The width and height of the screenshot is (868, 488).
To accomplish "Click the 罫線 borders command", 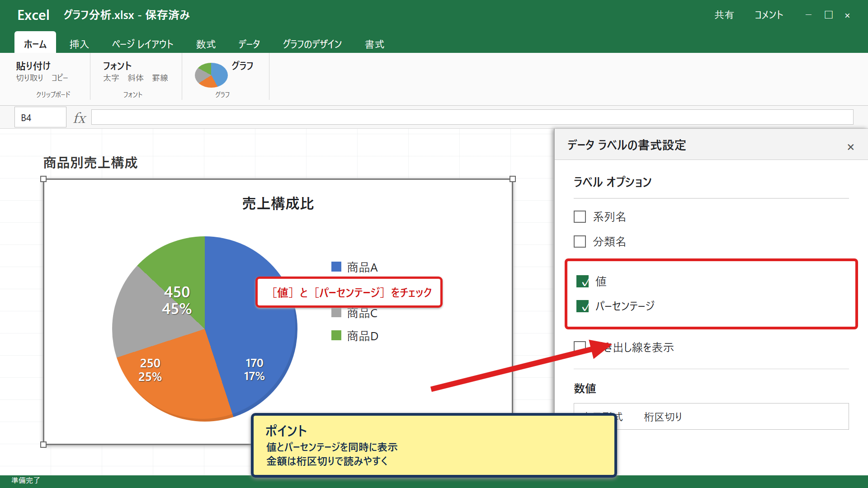I will point(160,78).
